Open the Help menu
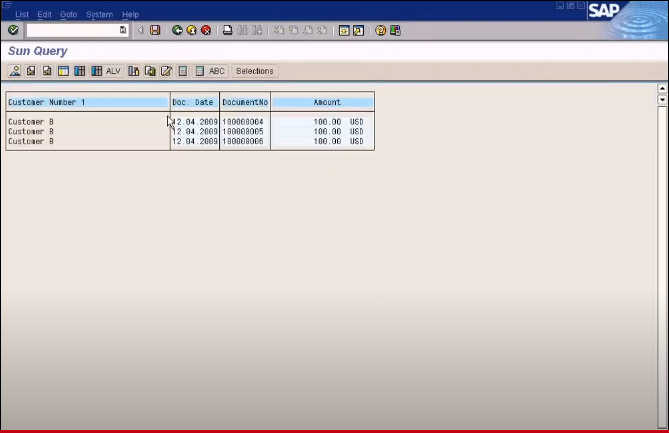The height and width of the screenshot is (433, 669). [130, 15]
